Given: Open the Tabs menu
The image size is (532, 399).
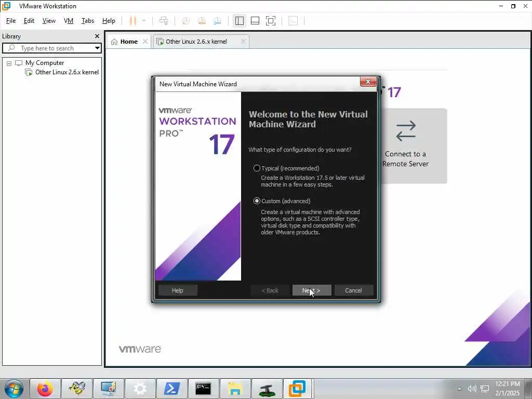Looking at the screenshot, I should click(87, 21).
